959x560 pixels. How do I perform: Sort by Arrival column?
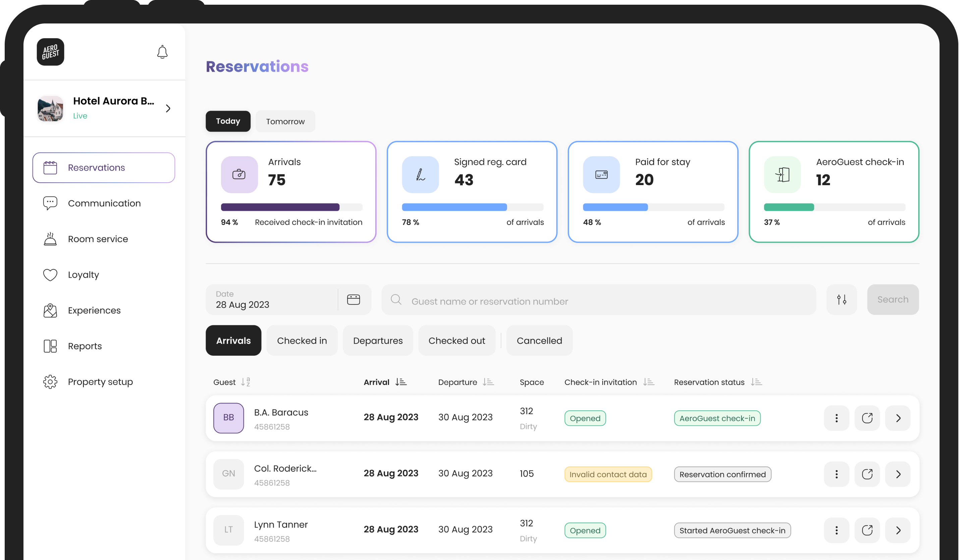click(x=401, y=382)
